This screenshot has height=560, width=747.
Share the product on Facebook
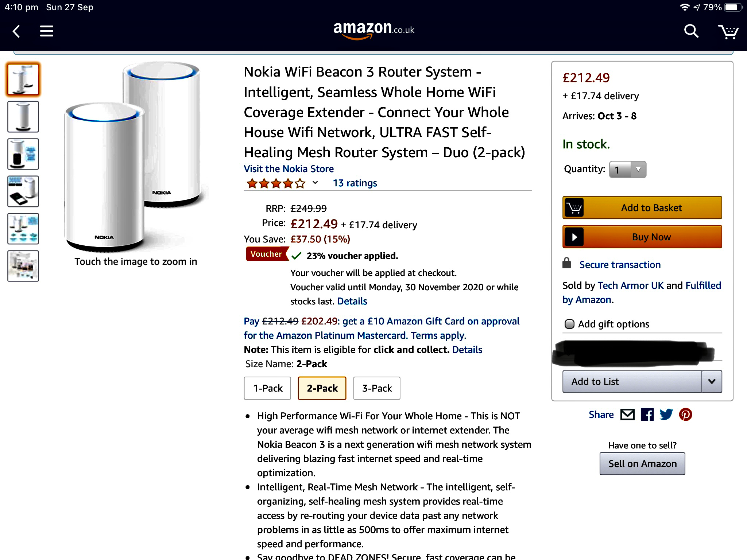tap(647, 415)
